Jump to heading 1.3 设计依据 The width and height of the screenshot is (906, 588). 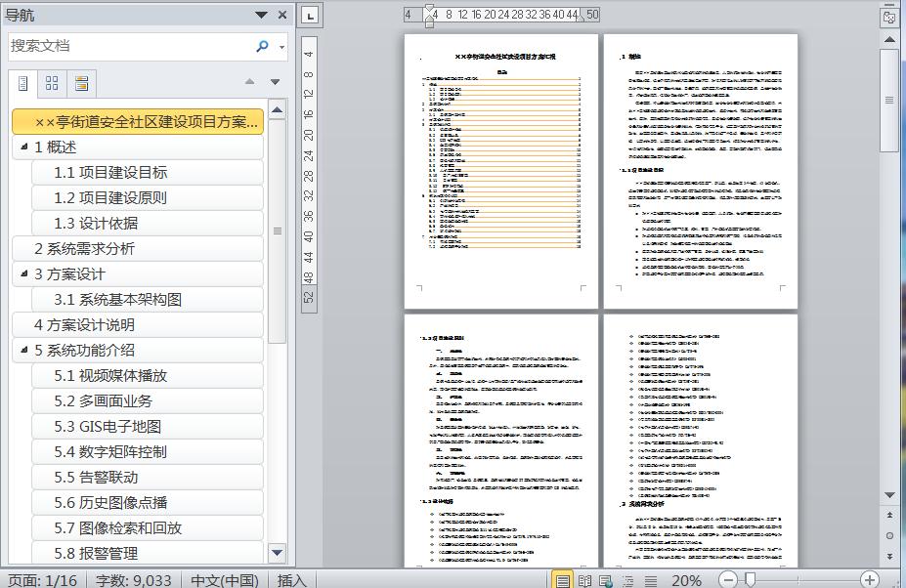coord(148,223)
